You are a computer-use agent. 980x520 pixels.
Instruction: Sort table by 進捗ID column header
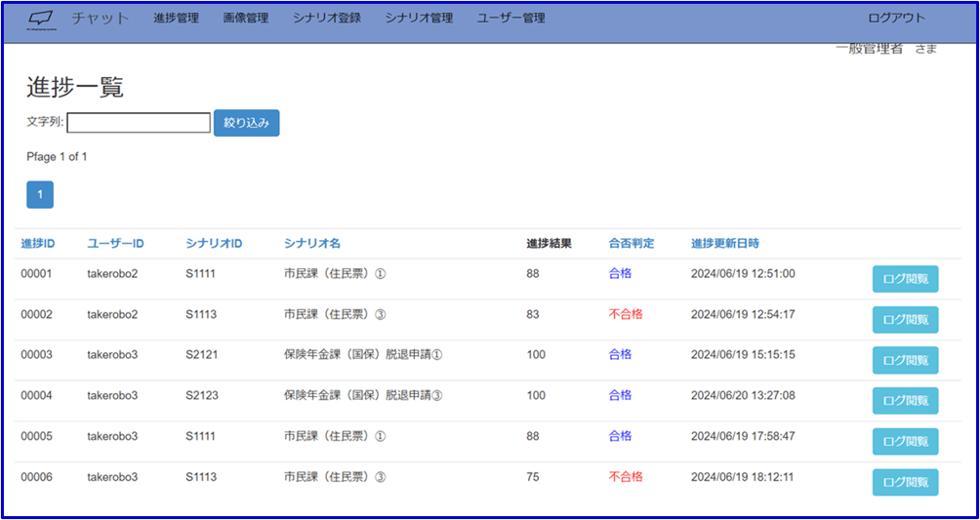point(37,244)
